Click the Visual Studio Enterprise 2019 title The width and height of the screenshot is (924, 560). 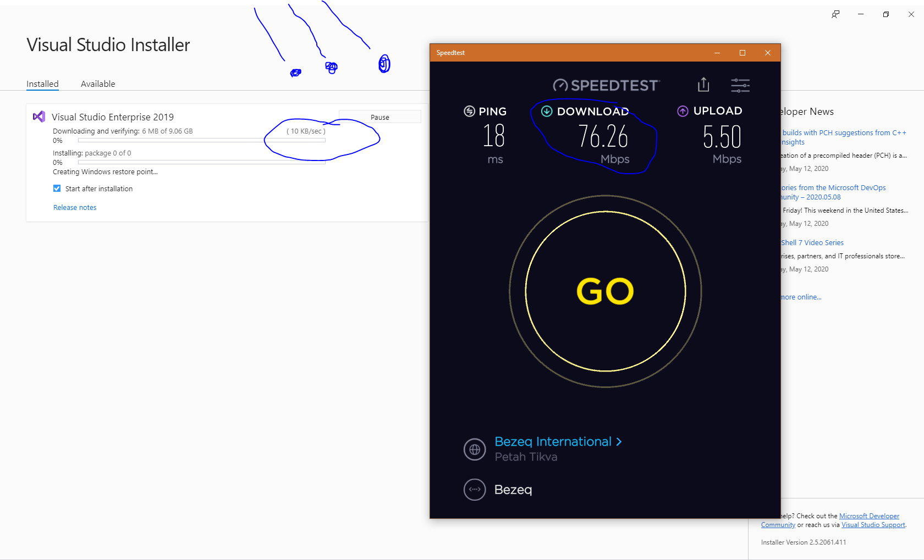coord(113,117)
